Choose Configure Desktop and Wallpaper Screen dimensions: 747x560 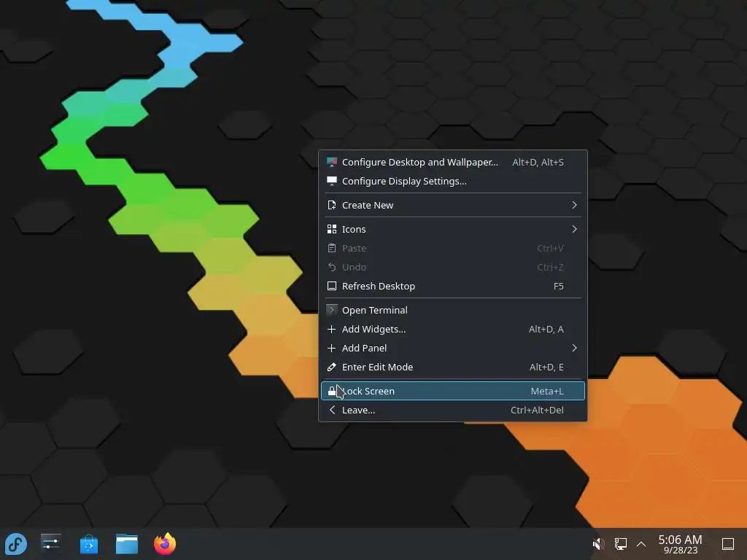coord(452,163)
